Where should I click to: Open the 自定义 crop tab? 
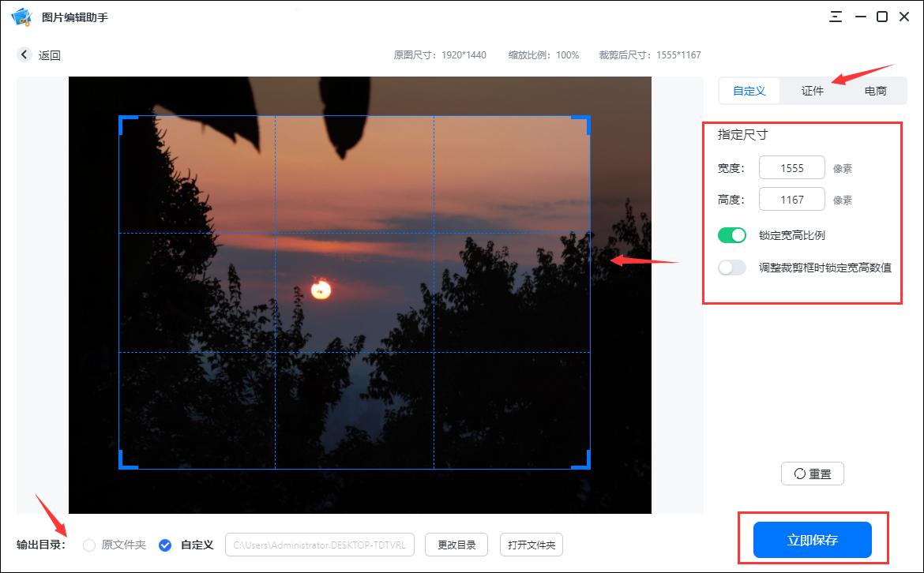(748, 91)
